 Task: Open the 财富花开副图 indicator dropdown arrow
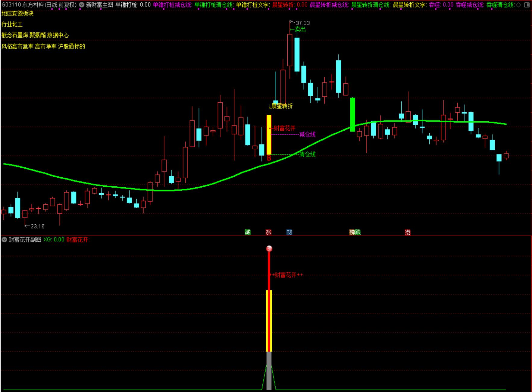click(x=4, y=240)
